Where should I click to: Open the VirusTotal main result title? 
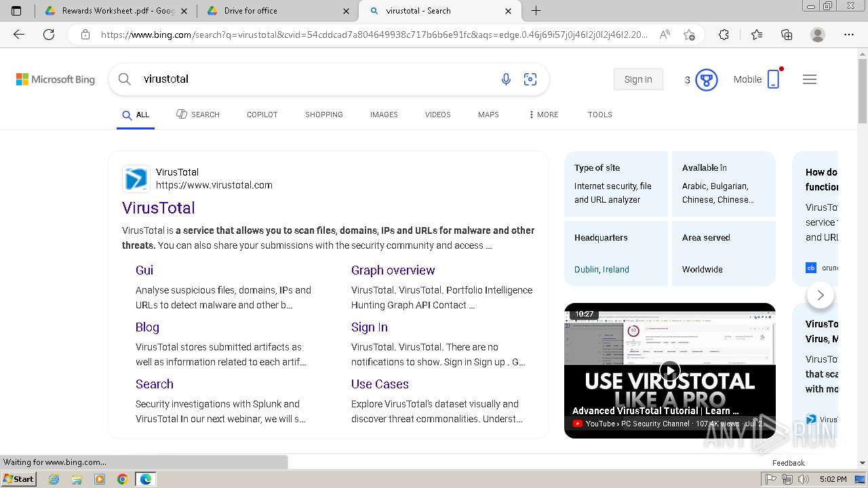[x=159, y=208]
